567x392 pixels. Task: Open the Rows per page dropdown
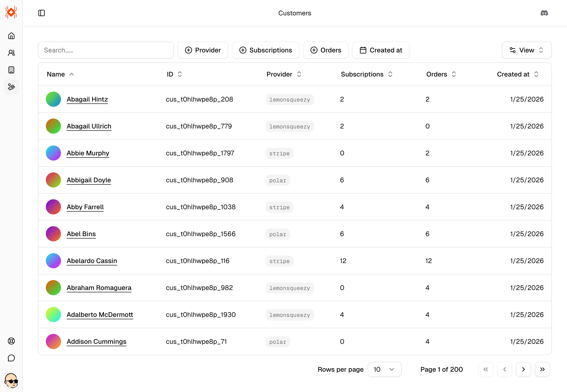[x=384, y=369]
